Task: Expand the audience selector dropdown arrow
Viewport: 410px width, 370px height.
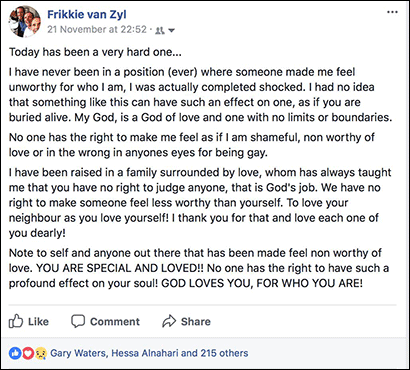Action: (171, 31)
